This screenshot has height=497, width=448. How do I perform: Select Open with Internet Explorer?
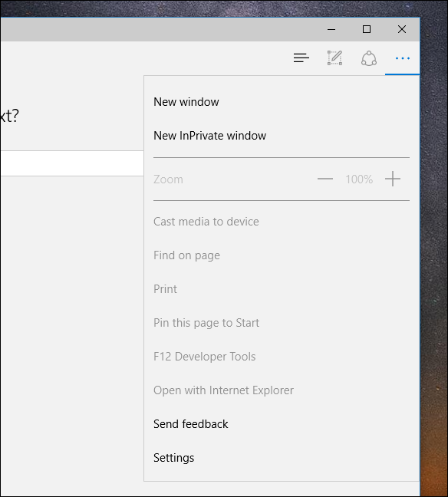click(x=223, y=390)
